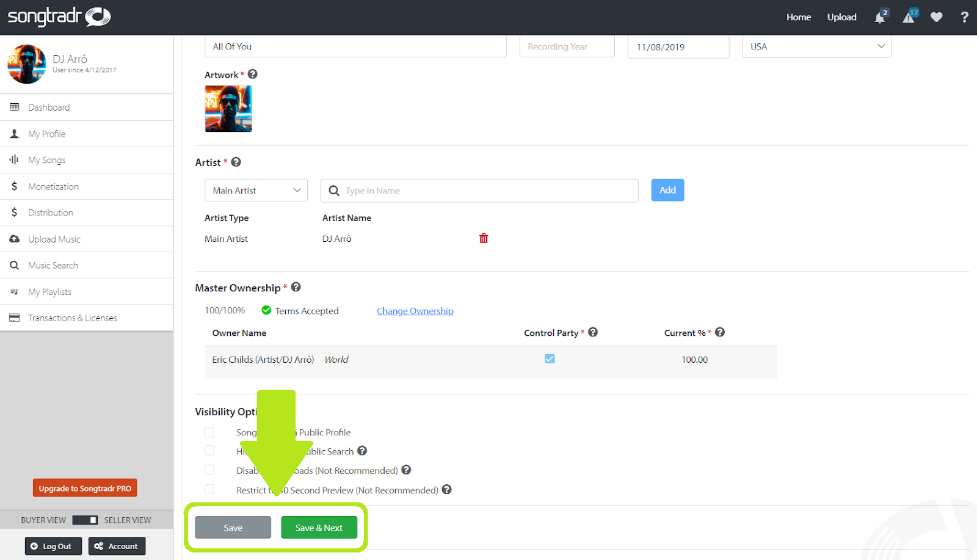The image size is (977, 560).
Task: Click the song artwork thumbnail
Action: pyautogui.click(x=228, y=109)
